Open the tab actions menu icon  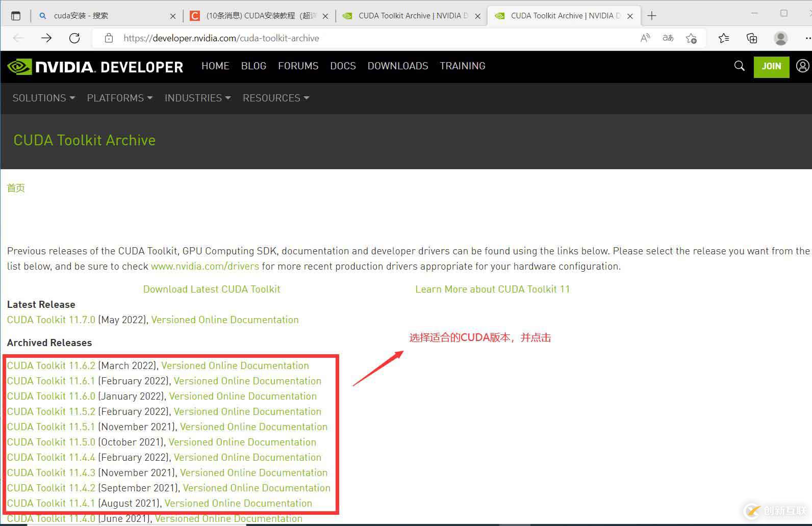(x=16, y=16)
